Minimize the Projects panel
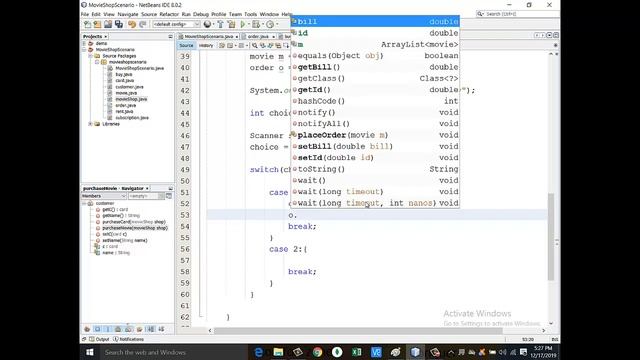 (x=170, y=36)
